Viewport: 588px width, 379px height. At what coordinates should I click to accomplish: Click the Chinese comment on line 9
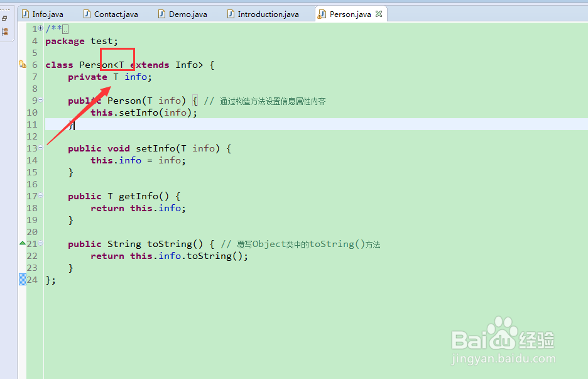pyautogui.click(x=273, y=101)
